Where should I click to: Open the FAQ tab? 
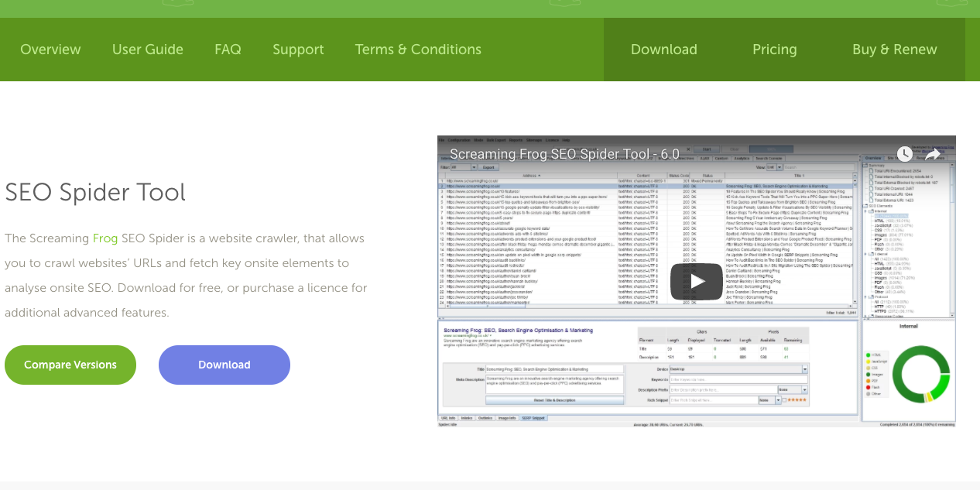228,50
